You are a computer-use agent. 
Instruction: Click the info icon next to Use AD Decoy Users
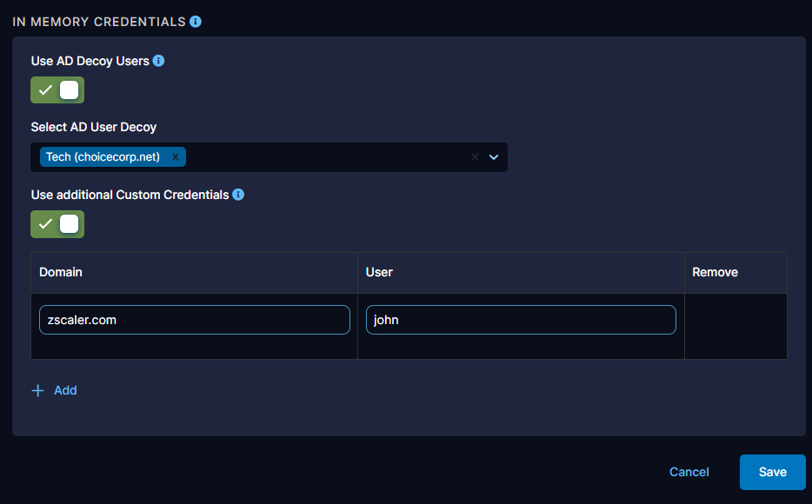point(158,61)
